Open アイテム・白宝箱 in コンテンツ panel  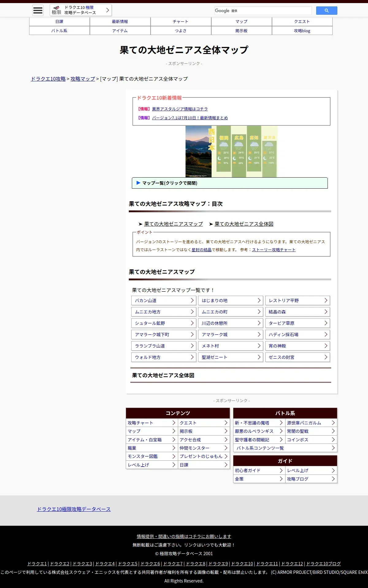click(152, 440)
